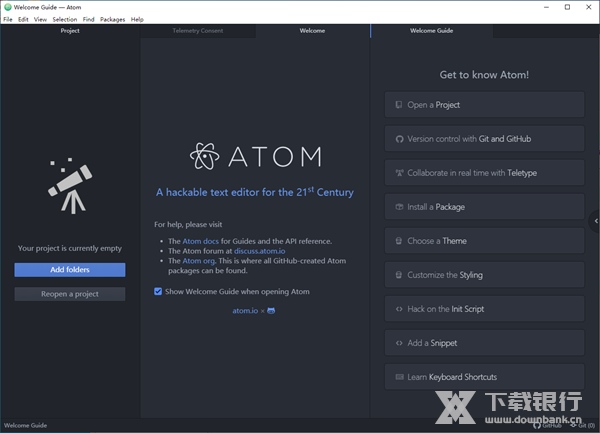The width and height of the screenshot is (600, 433).
Task: Click the Reopen a project button
Action: point(70,294)
